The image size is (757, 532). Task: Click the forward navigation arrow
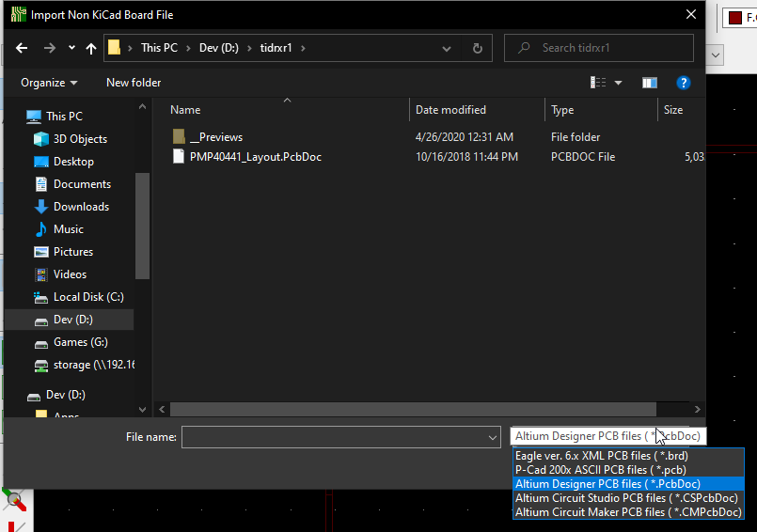coord(49,48)
